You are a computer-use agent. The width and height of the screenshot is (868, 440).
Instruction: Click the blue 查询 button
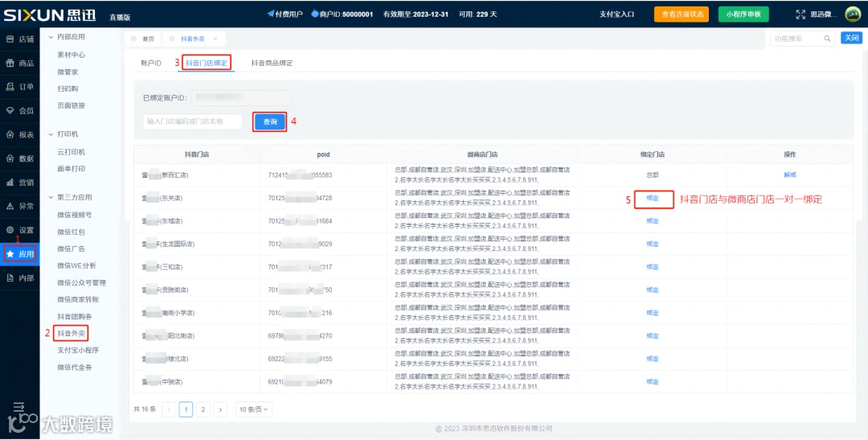point(270,122)
